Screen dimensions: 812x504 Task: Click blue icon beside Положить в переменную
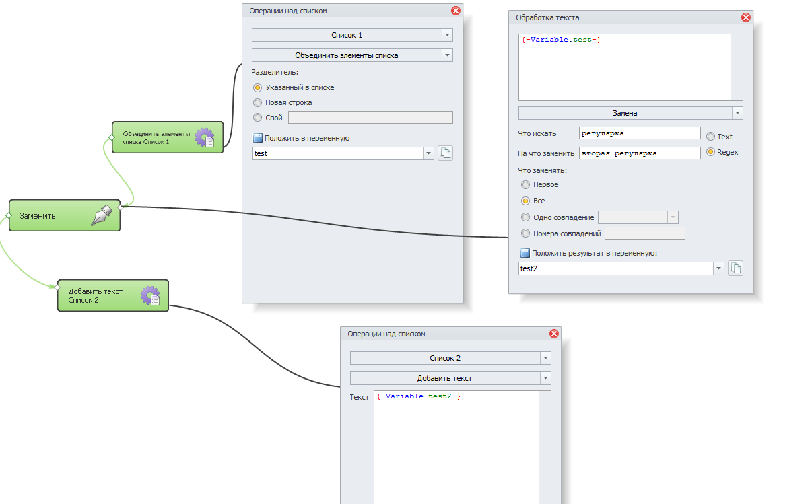pos(257,138)
